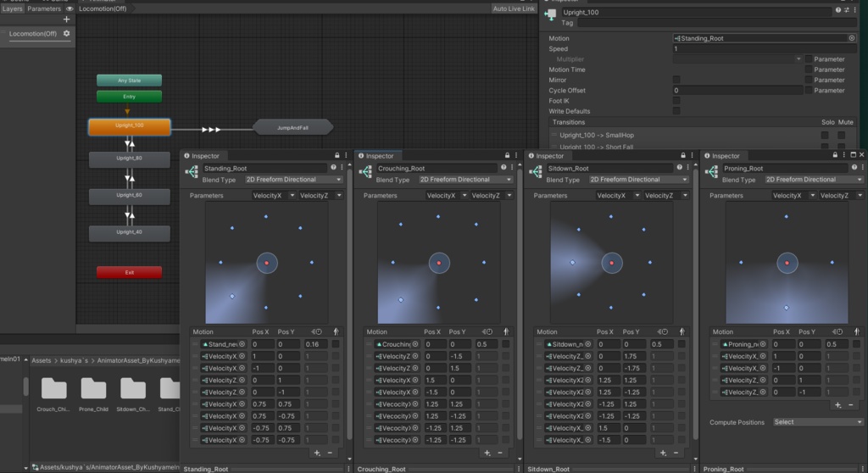Add a new animator layer with plus
The height and width of the screenshot is (473, 868).
[66, 19]
